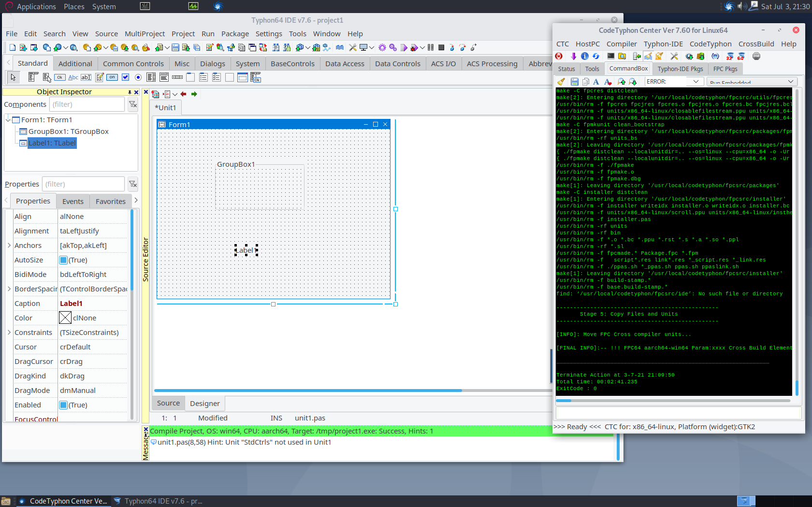The width and height of the screenshot is (812, 507).
Task: Click the Win32 cross-build icon labeled 32
Action: (x=730, y=57)
